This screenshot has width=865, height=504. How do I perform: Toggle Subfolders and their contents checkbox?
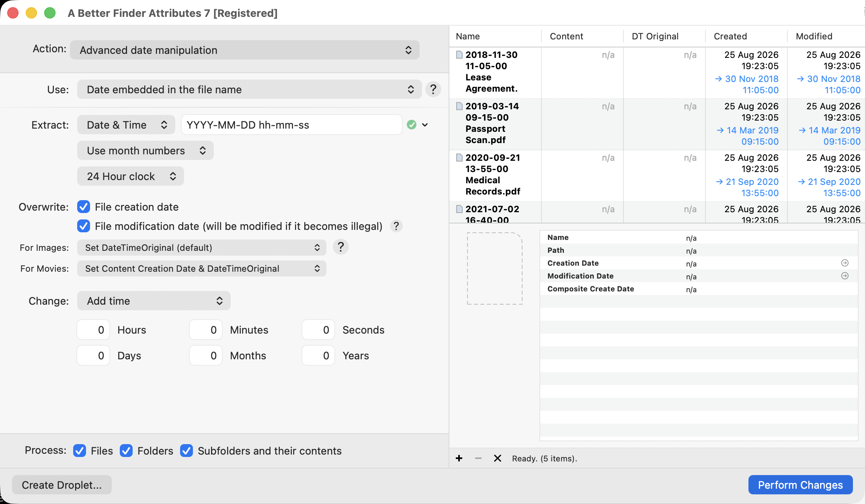point(187,451)
